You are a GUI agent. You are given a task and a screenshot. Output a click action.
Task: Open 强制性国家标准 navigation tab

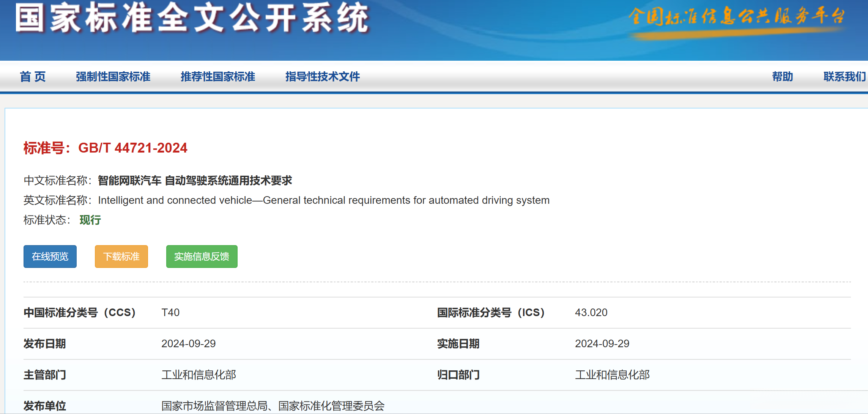113,77
